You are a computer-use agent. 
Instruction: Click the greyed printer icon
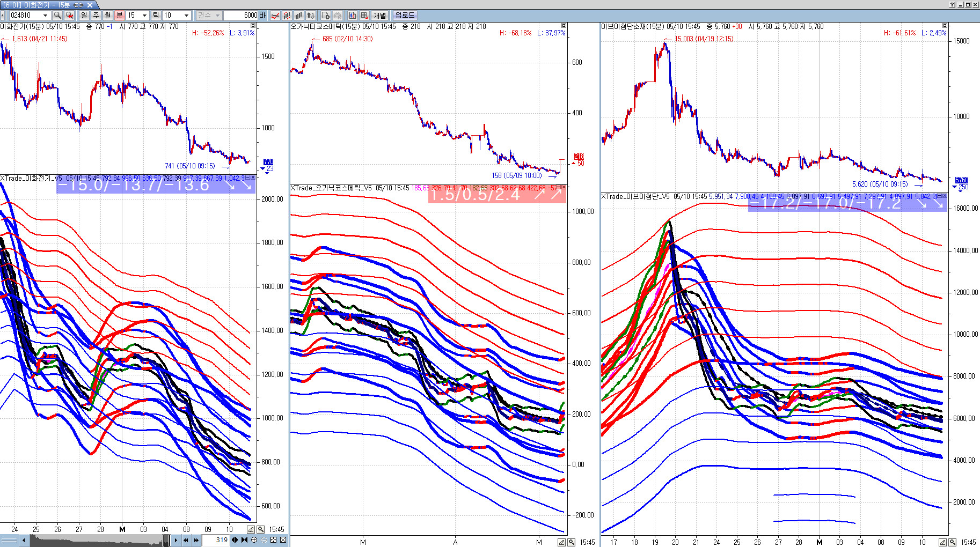click(338, 16)
